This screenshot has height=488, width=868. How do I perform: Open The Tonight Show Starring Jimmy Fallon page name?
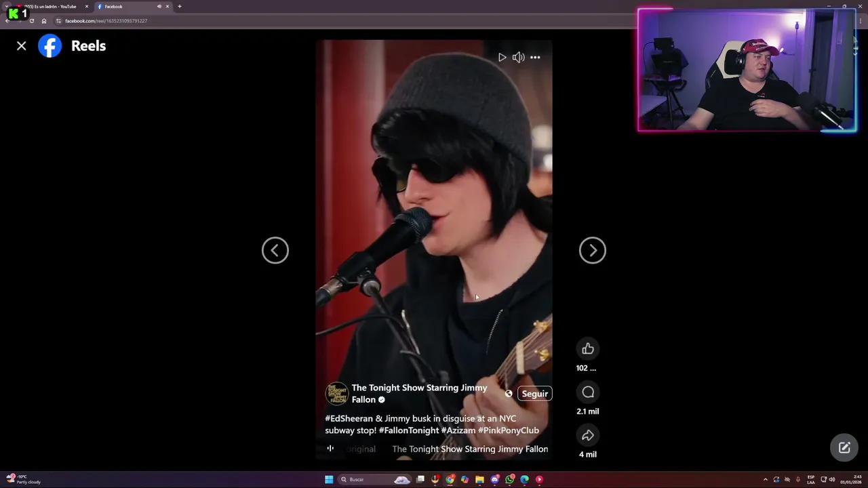point(419,394)
